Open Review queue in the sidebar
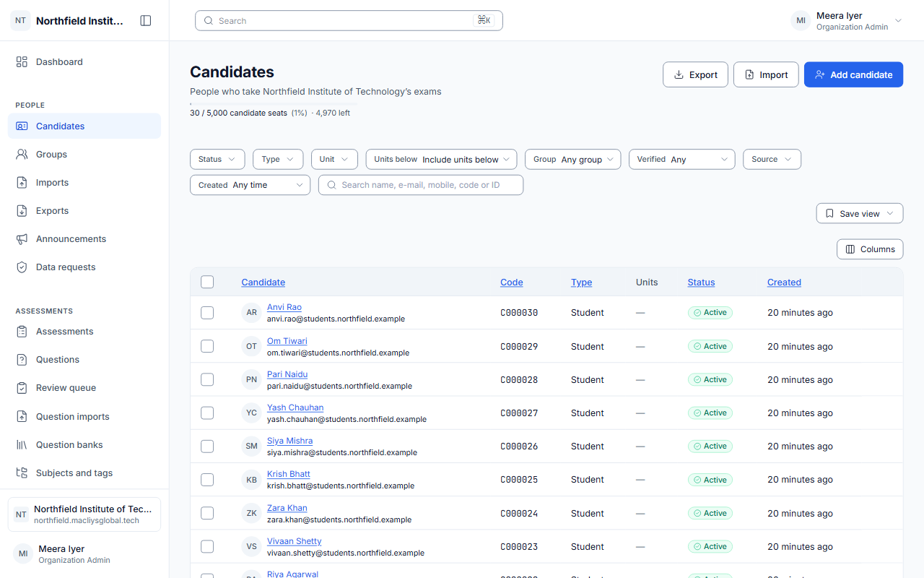The height and width of the screenshot is (578, 924). pyautogui.click(x=84, y=388)
